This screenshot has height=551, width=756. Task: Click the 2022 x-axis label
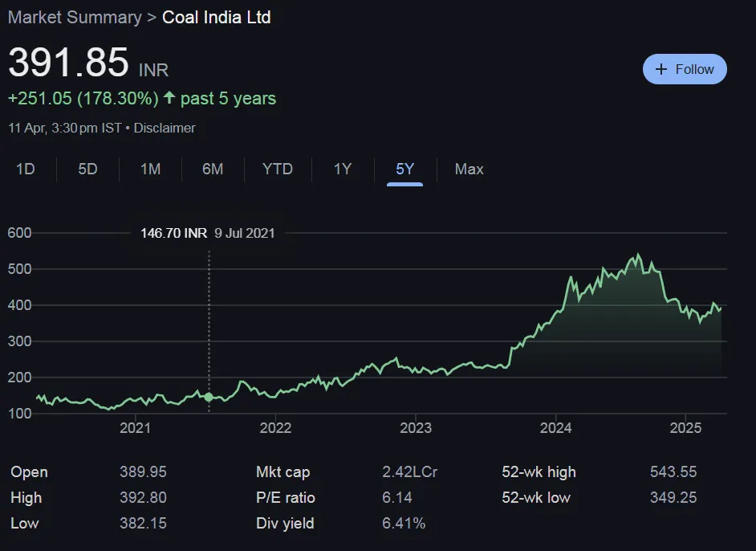click(275, 428)
